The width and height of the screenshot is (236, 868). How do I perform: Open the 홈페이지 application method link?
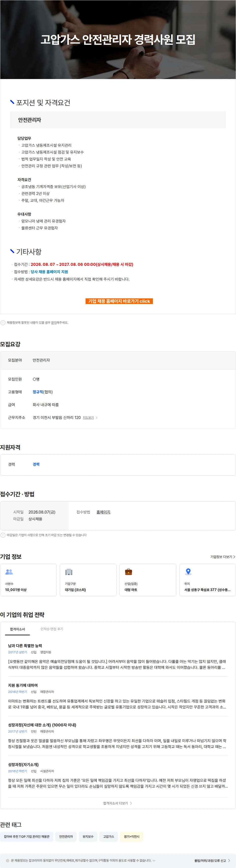[103, 512]
